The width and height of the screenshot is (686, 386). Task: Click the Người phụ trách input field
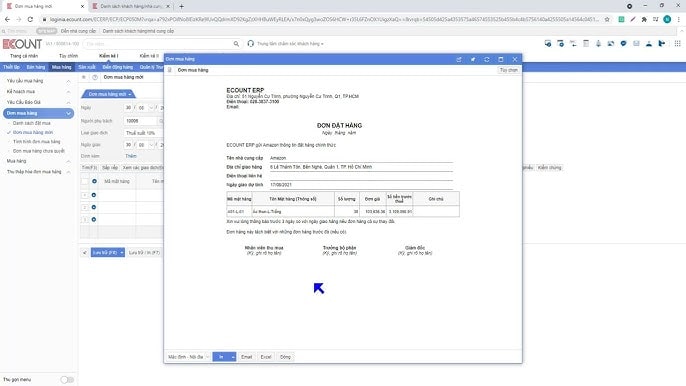tap(140, 121)
